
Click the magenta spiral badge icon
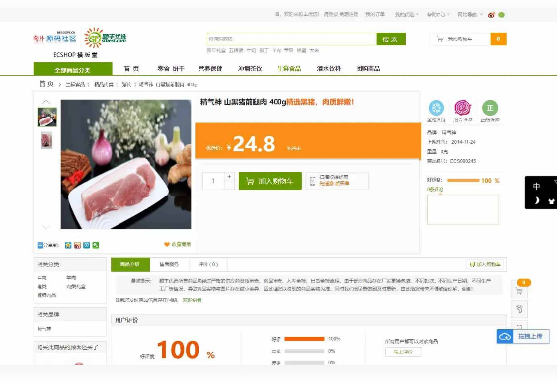point(463,108)
